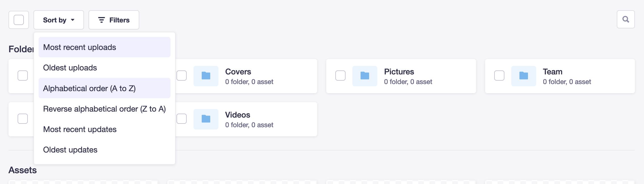Click the Covers folder icon
Screen dimensions: 644x184
[206, 76]
